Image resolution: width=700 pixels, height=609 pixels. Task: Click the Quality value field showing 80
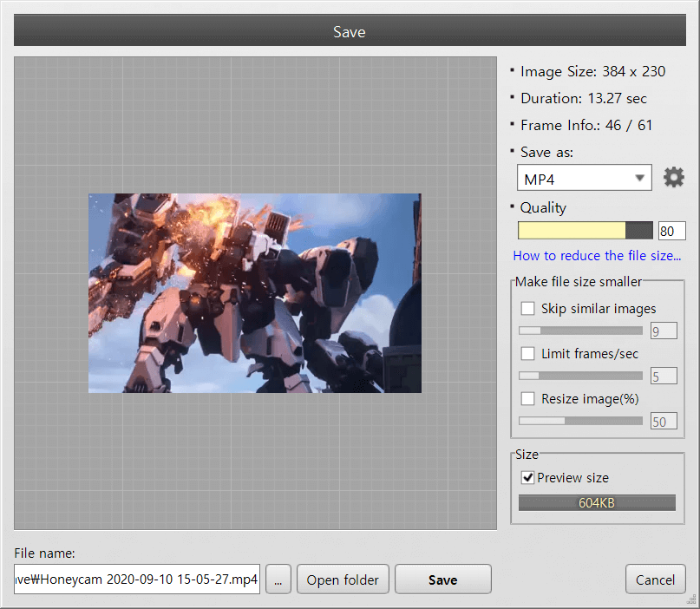671,231
